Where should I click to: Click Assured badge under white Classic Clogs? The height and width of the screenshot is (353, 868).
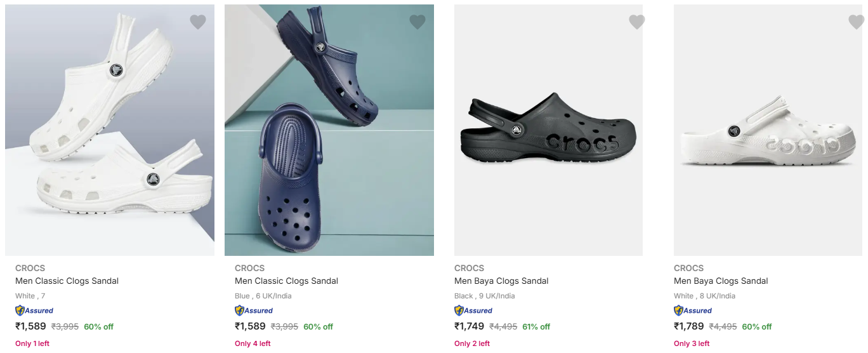point(34,310)
